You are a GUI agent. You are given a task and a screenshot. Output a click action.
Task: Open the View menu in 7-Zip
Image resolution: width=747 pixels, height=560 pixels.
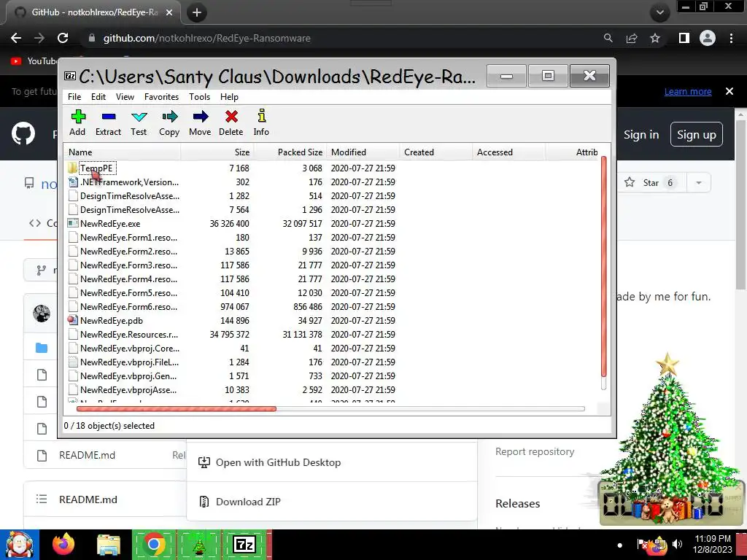pyautogui.click(x=125, y=97)
